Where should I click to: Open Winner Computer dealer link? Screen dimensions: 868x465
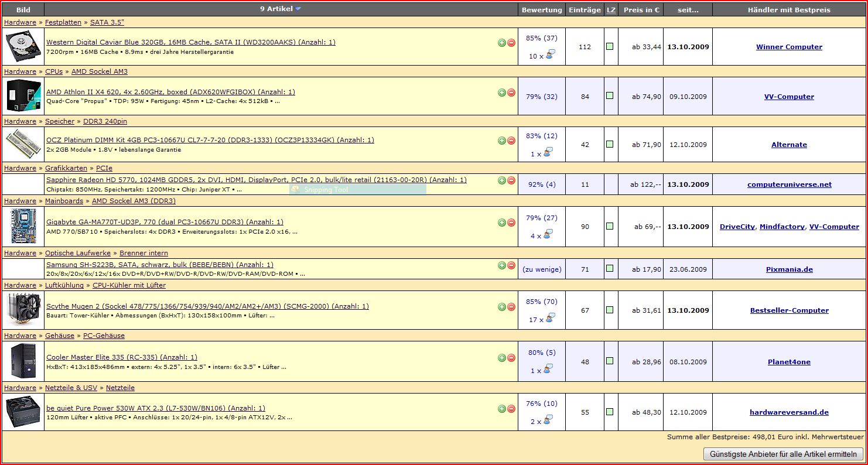[x=789, y=47]
